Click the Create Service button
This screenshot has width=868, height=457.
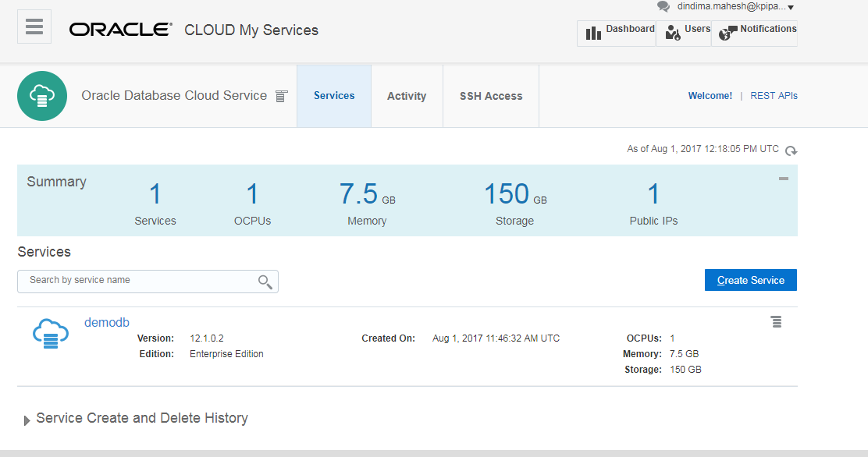[750, 281]
